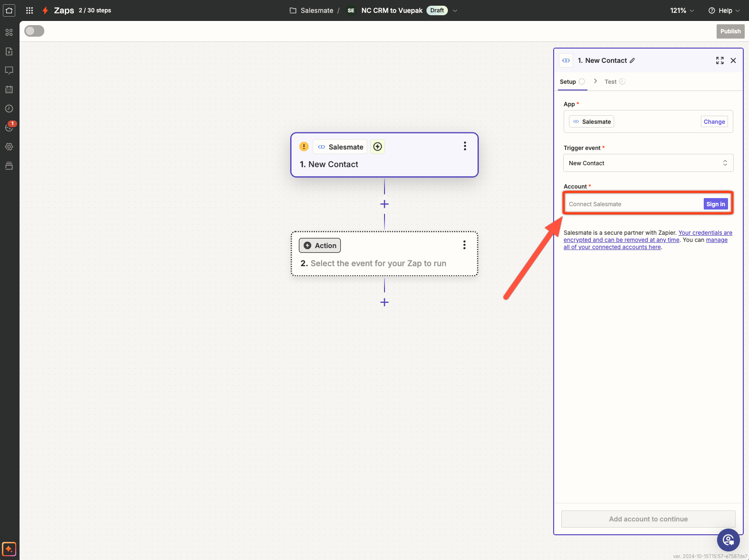Click the Change app button
Image resolution: width=749 pixels, height=560 pixels.
click(714, 122)
